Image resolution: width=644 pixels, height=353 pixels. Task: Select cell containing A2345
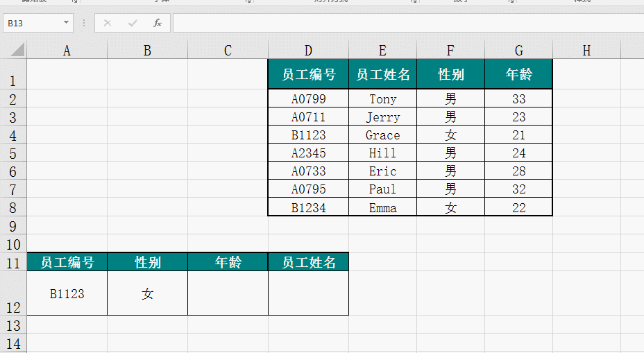(x=308, y=153)
